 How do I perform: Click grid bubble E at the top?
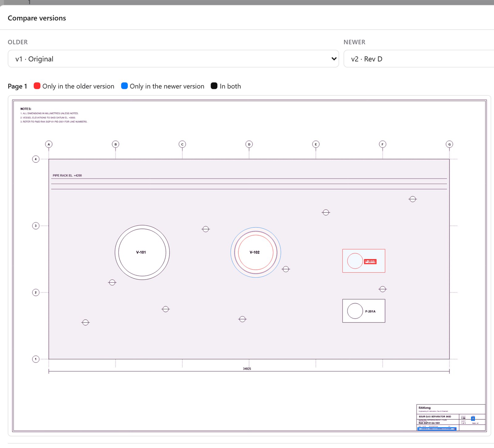tap(316, 144)
